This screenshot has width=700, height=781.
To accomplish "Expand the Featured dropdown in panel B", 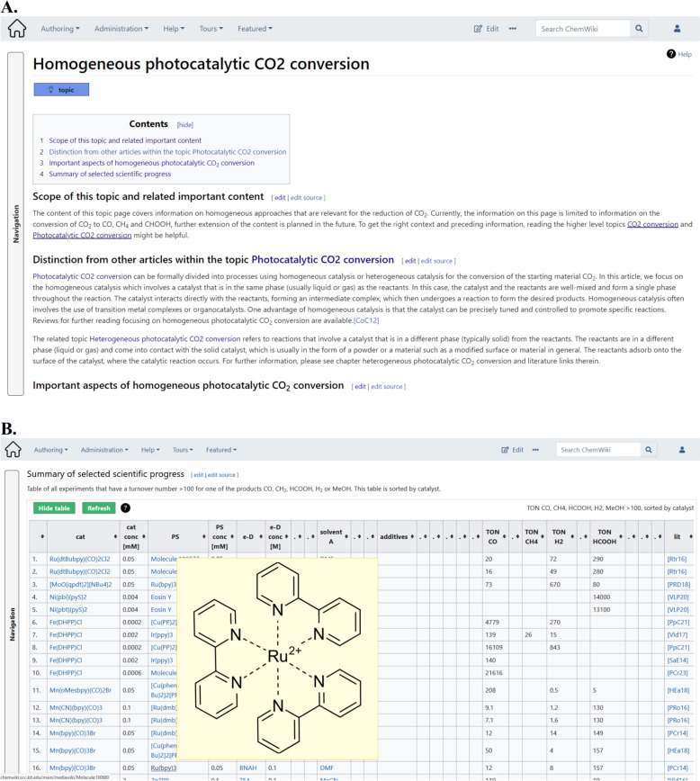I will (x=221, y=450).
